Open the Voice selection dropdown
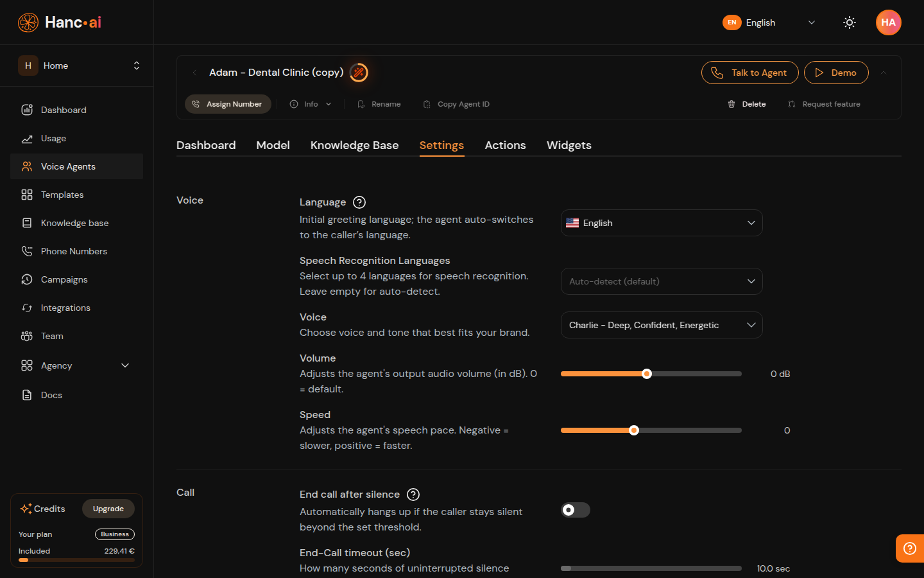Viewport: 924px width, 578px height. 661,325
